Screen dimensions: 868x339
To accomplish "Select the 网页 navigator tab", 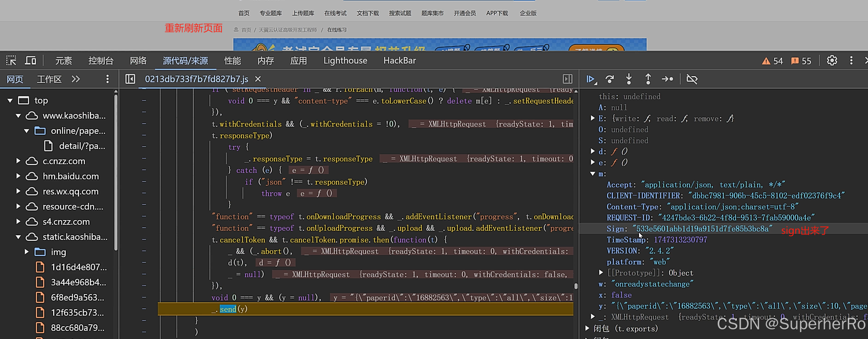I will point(15,79).
